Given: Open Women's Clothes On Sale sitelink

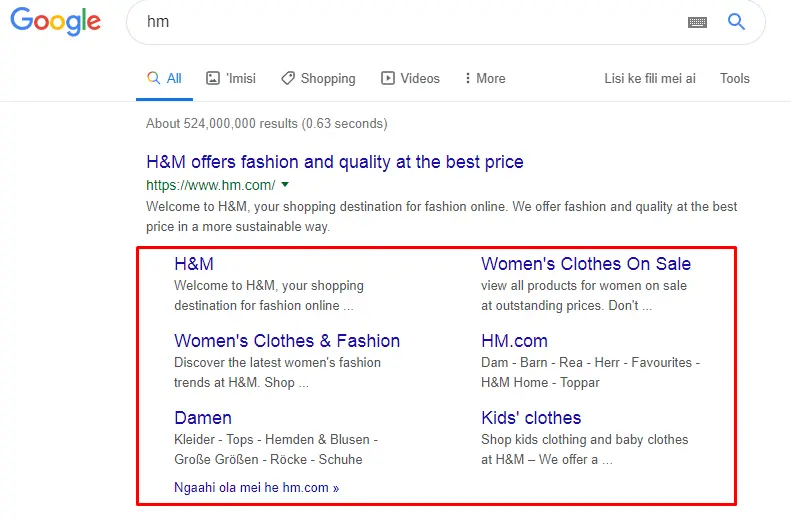Looking at the screenshot, I should tap(586, 264).
